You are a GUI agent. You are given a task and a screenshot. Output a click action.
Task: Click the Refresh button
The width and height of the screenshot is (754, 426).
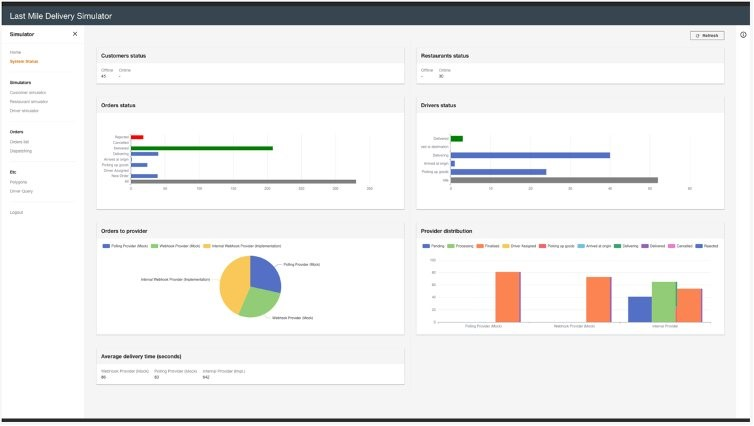(707, 36)
